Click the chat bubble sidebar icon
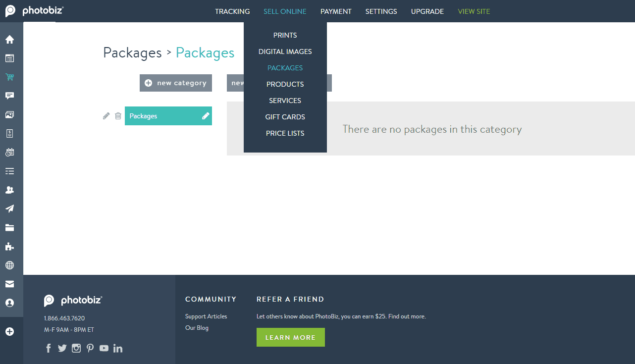635x364 pixels. 9,96
